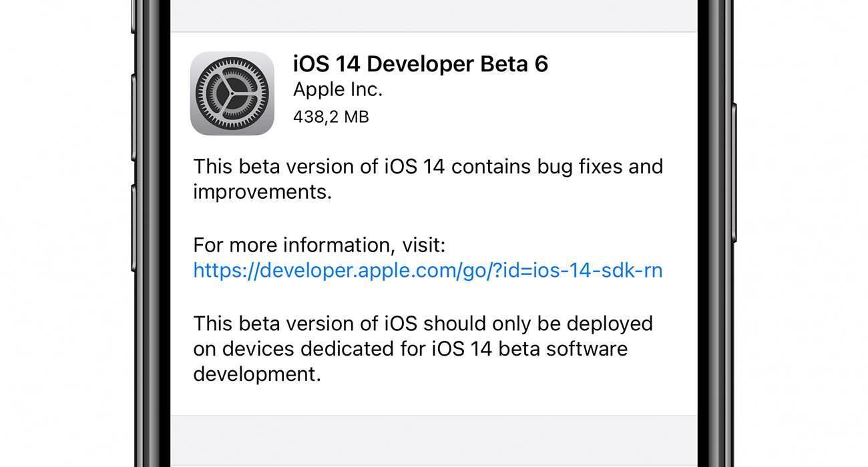Open the developer.apple.com release notes link
The width and height of the screenshot is (868, 467).
click(428, 270)
